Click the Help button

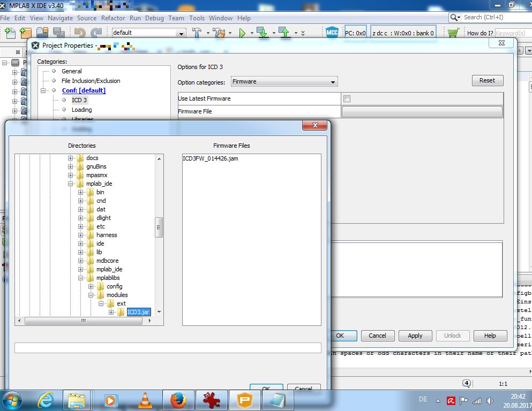[x=490, y=336]
